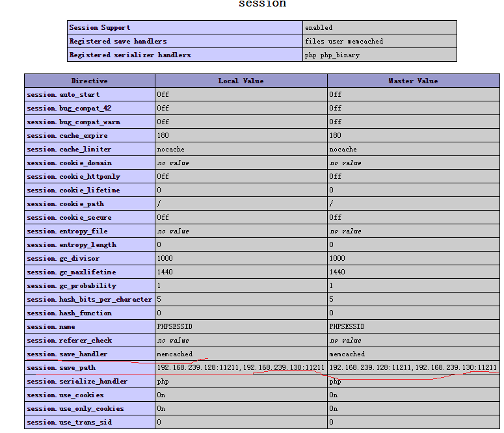Select the session.use_only_cookies directive name

75,409
